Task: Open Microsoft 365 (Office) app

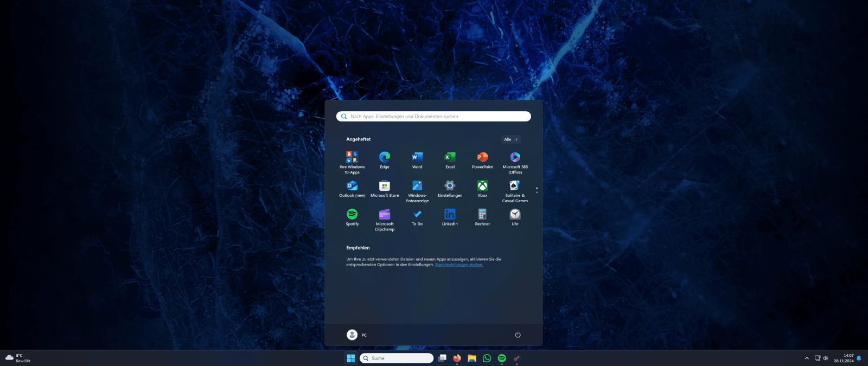Action: click(x=515, y=163)
